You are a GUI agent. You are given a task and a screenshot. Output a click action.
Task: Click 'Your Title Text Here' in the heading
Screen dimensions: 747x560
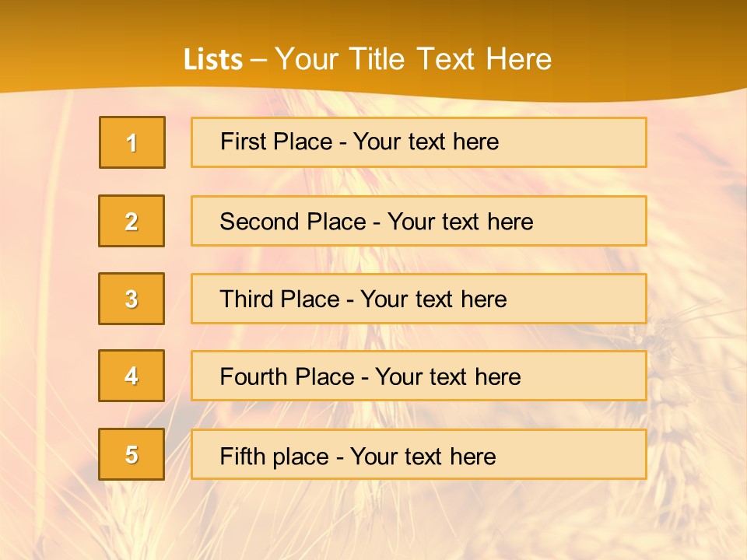[x=413, y=59]
